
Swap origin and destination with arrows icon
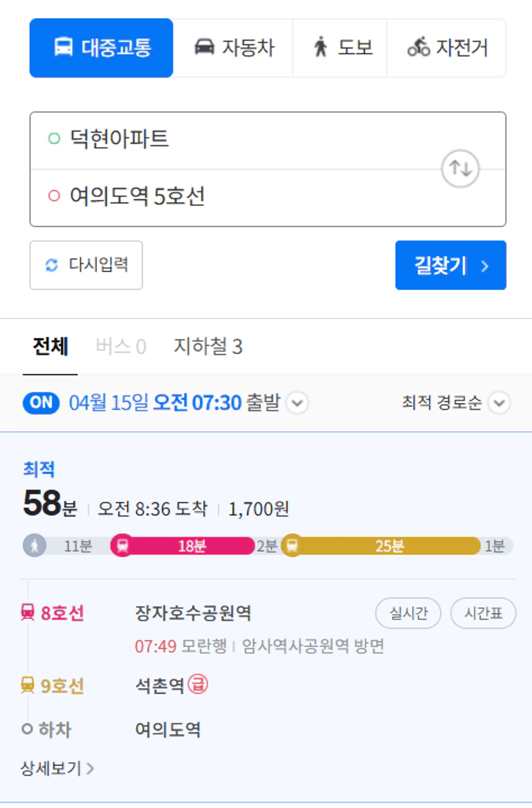460,169
